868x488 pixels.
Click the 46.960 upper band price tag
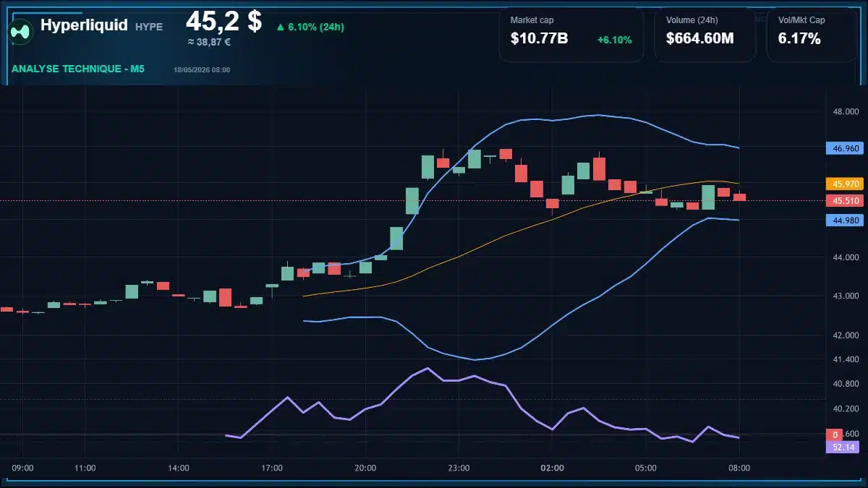pyautogui.click(x=844, y=148)
